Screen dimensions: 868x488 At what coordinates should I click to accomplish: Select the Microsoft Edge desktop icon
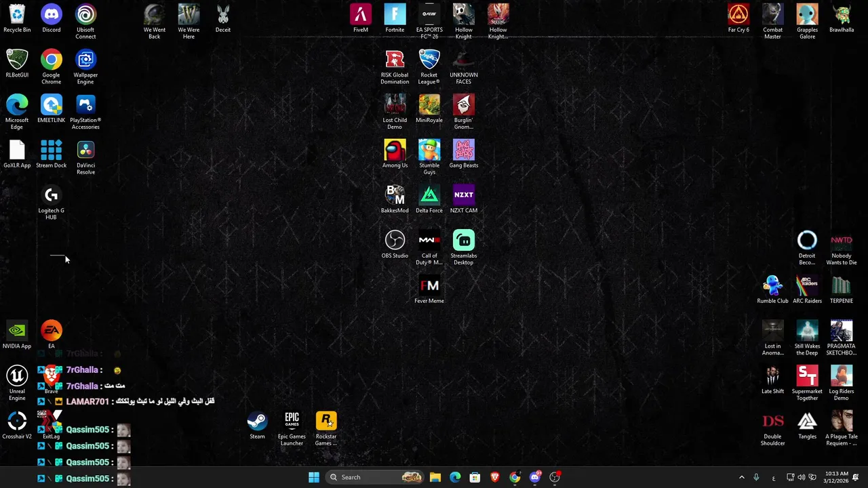(x=17, y=112)
